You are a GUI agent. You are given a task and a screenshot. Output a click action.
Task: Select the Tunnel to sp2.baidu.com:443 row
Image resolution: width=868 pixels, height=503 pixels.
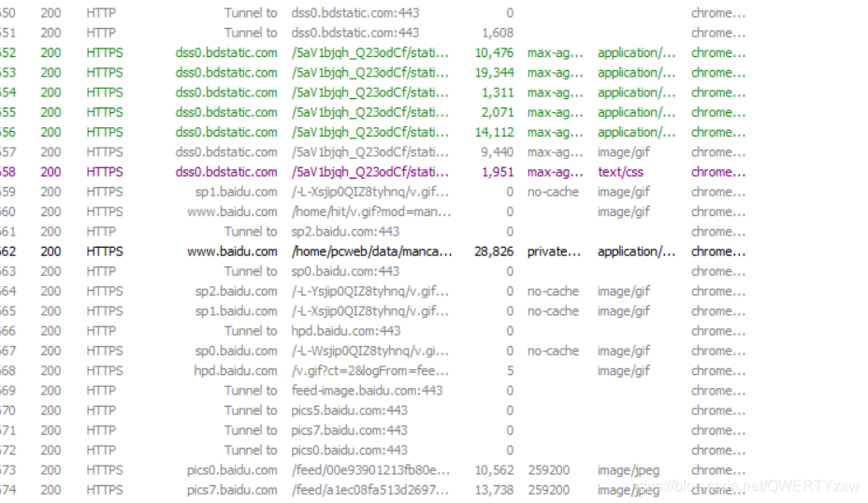tap(372, 232)
